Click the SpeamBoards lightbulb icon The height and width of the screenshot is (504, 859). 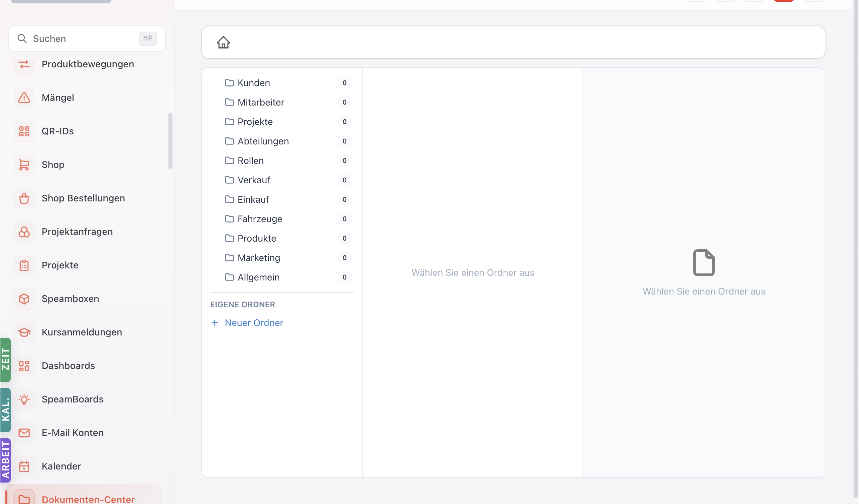point(24,399)
